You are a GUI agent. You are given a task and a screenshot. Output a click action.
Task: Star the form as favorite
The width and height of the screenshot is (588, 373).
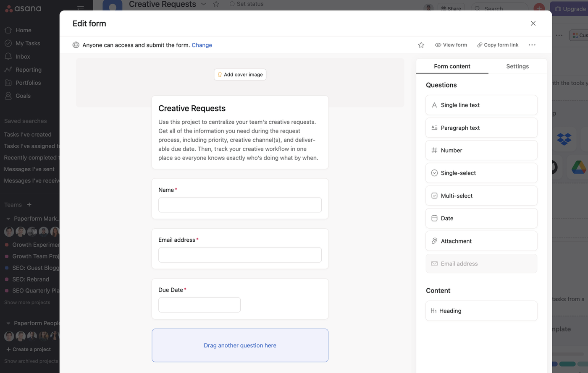point(421,45)
